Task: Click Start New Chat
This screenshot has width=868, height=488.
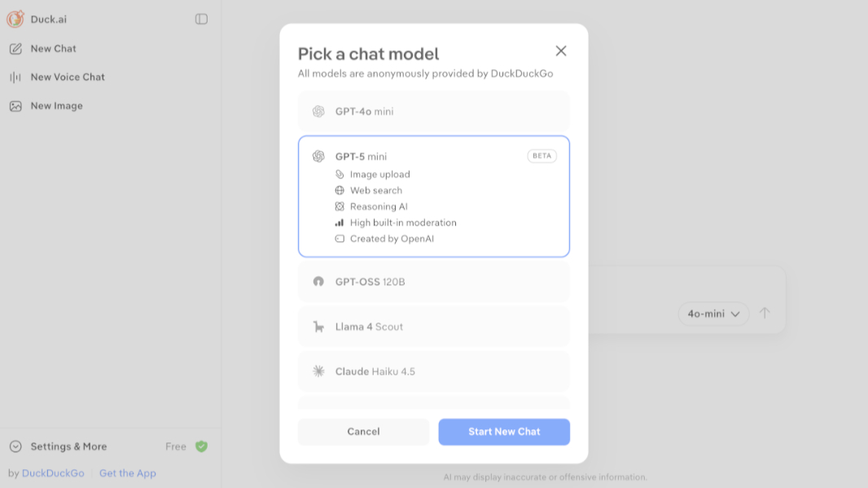Action: [x=503, y=432]
